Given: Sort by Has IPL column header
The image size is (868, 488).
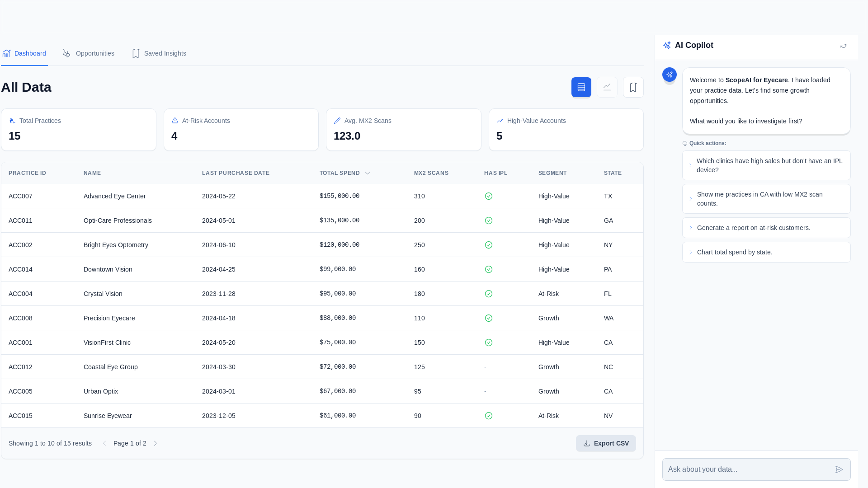Looking at the screenshot, I should (495, 173).
